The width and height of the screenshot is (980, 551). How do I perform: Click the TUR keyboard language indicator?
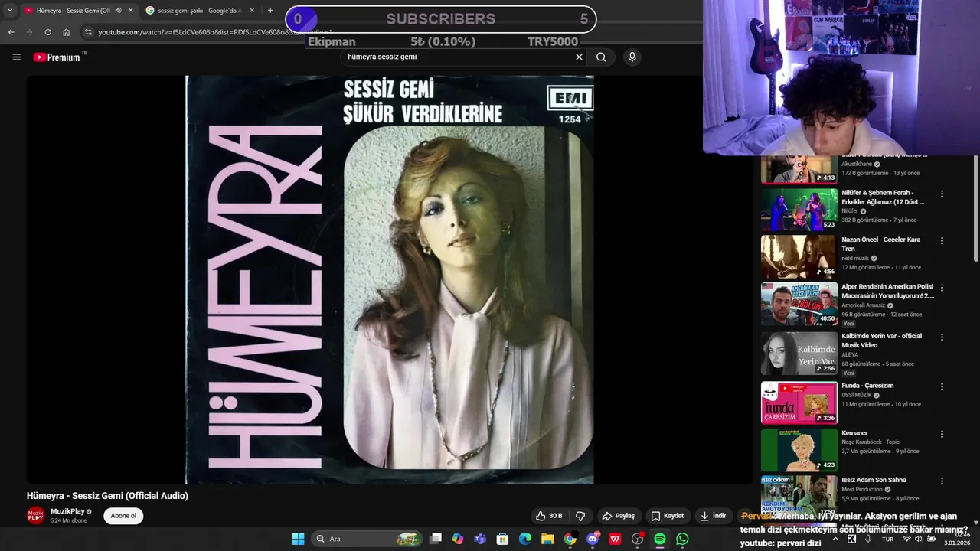point(887,539)
